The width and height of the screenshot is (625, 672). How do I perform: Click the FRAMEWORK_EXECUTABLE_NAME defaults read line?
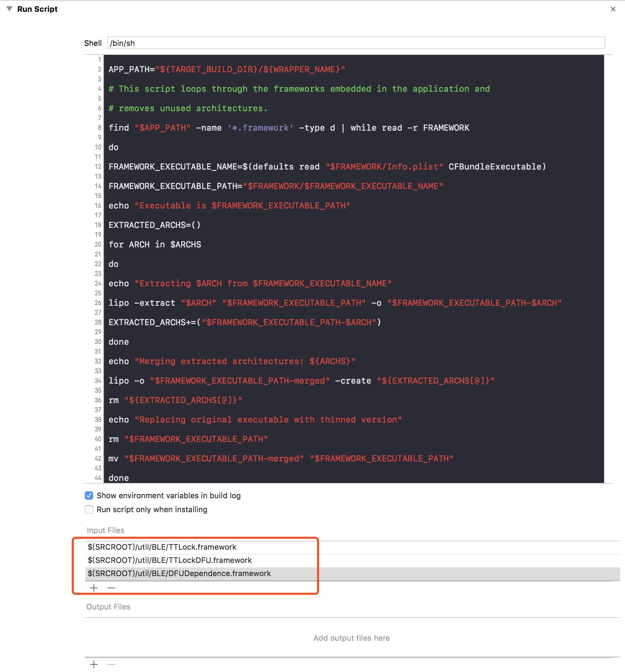(327, 167)
